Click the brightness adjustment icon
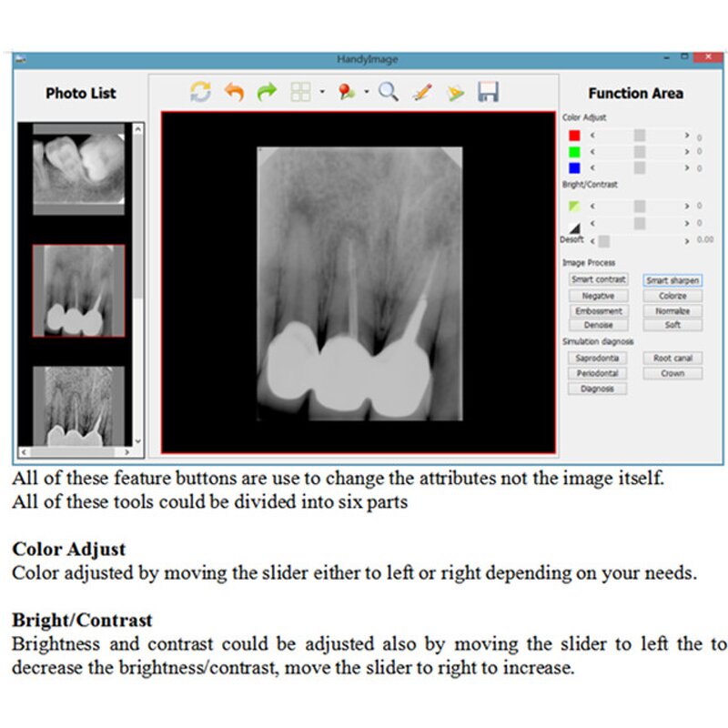Viewport: 728px width, 728px height. point(572,207)
